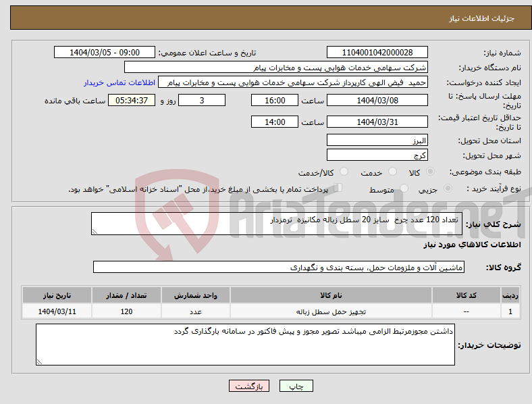Toggle the اسناد خزانه اسلامی payment checkbox
The image size is (532, 404).
(338, 188)
